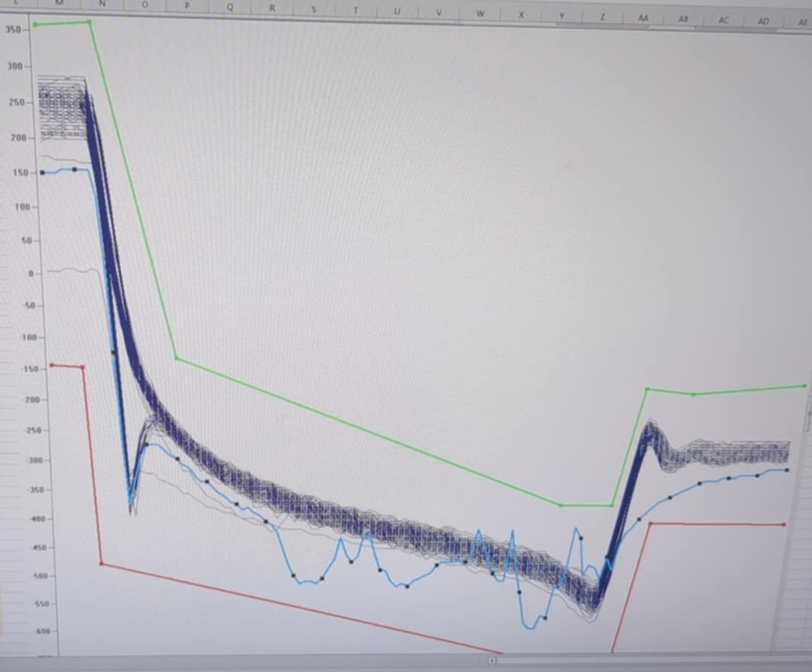Select column M header
The image size is (812, 672).
coord(59,2)
